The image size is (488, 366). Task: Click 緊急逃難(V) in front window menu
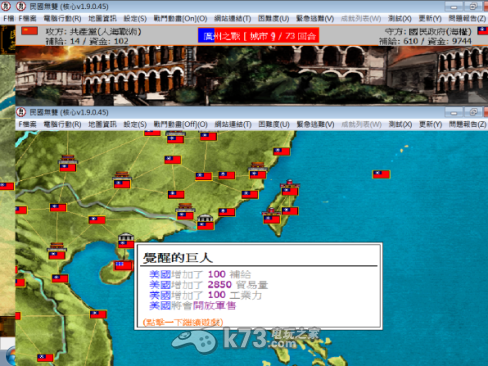(x=315, y=124)
